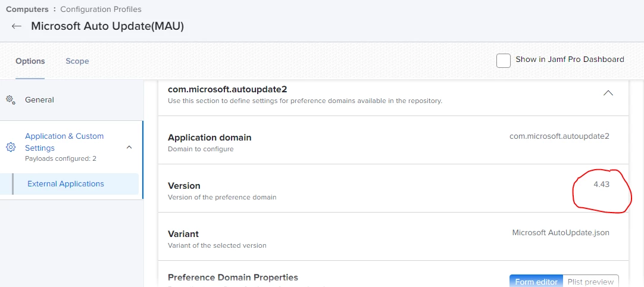This screenshot has width=644, height=287.
Task: Collapse the com.microsoft.autoupdate2 section
Action: [608, 93]
